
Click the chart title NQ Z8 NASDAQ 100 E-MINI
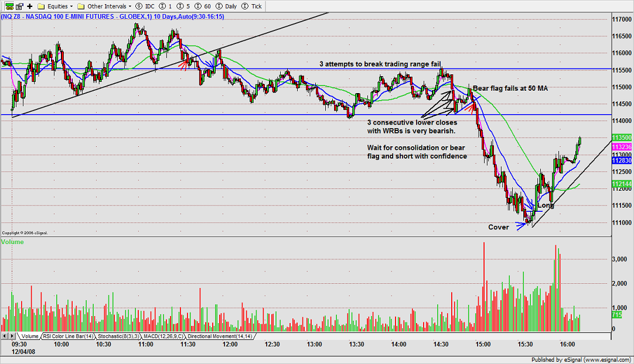113,16
